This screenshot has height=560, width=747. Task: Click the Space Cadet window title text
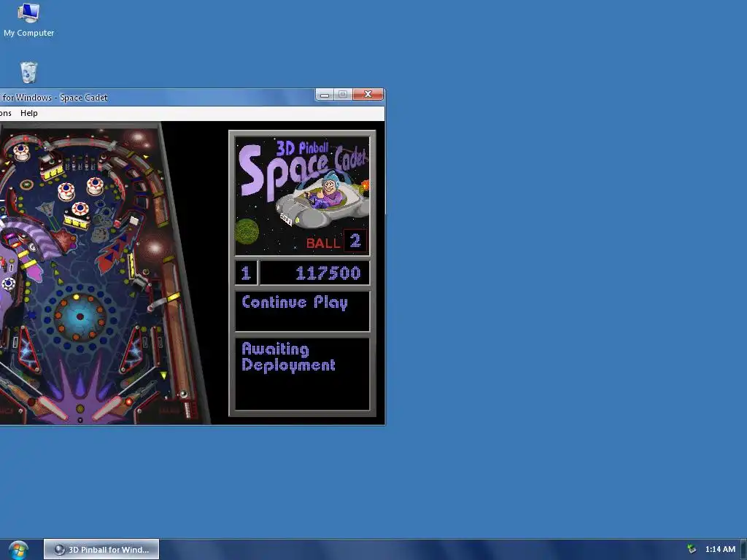(55, 98)
